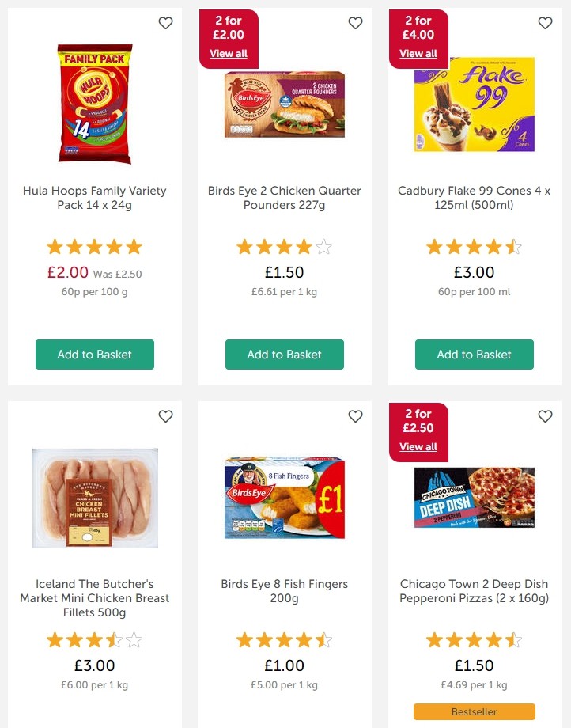Open Iceland Mini Chicken Breast Fillets title link

click(x=95, y=598)
